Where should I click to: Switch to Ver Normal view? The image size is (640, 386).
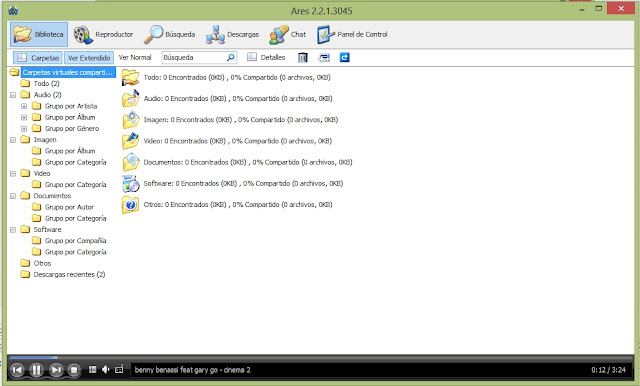pyautogui.click(x=135, y=58)
